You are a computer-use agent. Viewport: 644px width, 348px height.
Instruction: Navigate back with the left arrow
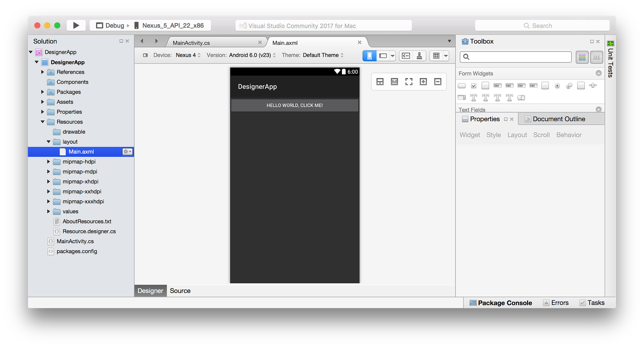(142, 41)
